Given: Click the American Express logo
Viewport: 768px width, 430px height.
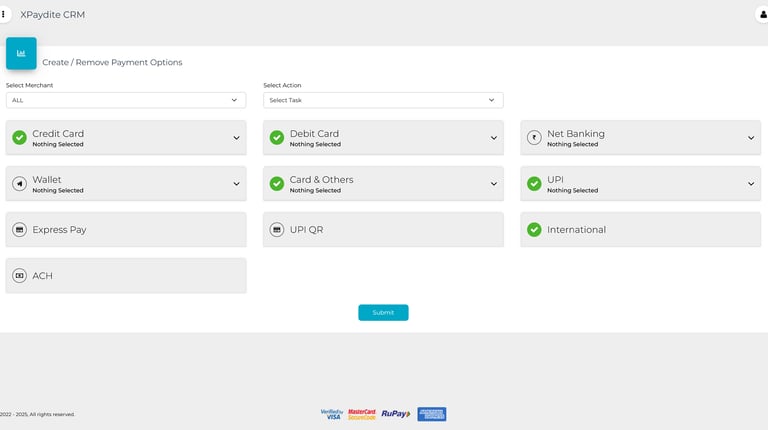Looking at the screenshot, I should click(x=432, y=414).
